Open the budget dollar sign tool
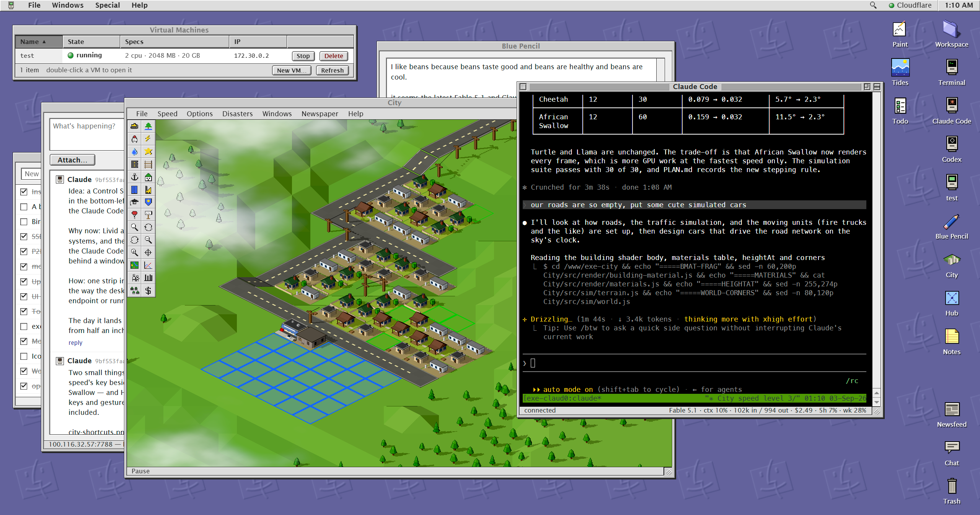 [x=148, y=291]
